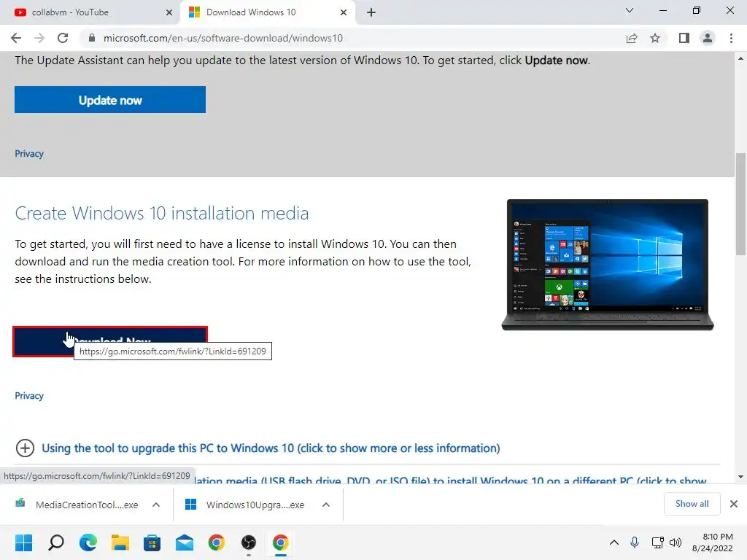Go back to the previous page

[x=16, y=38]
